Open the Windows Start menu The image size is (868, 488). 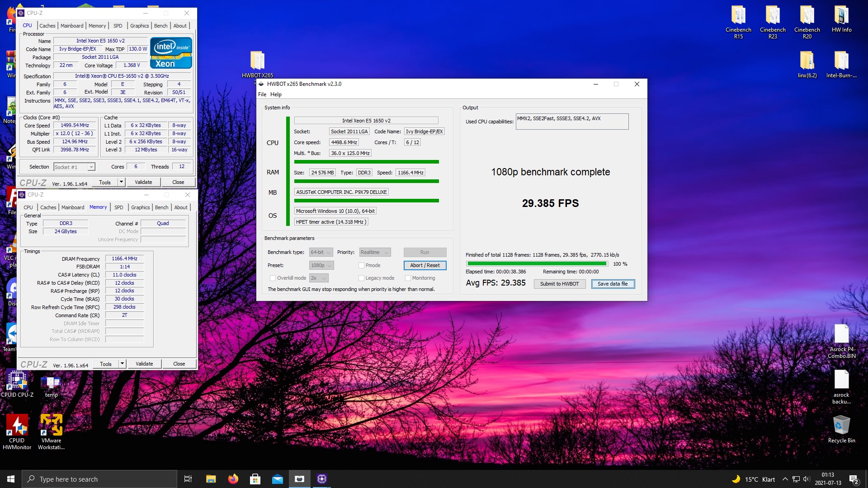pos(11,479)
